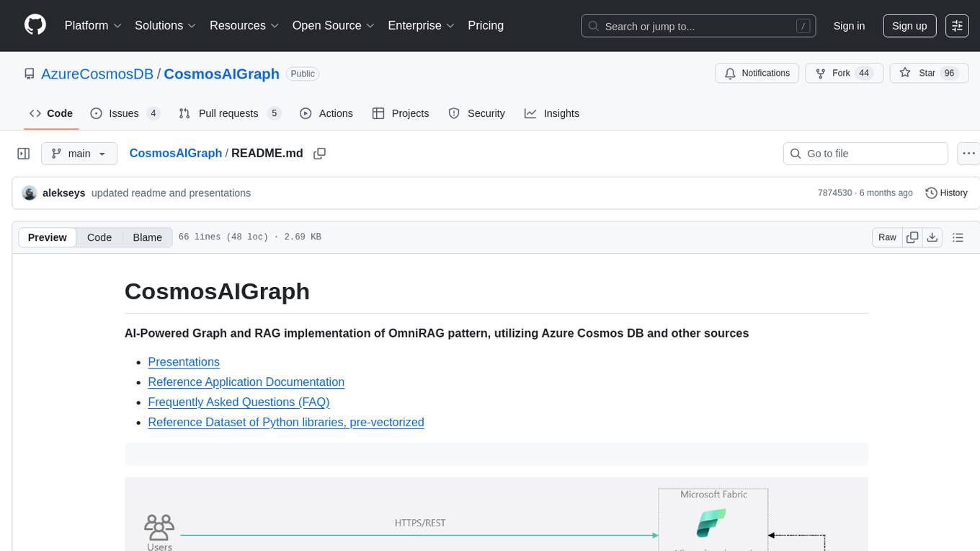Click the star count 96
Screen dimensions: 980x551
coord(949,74)
